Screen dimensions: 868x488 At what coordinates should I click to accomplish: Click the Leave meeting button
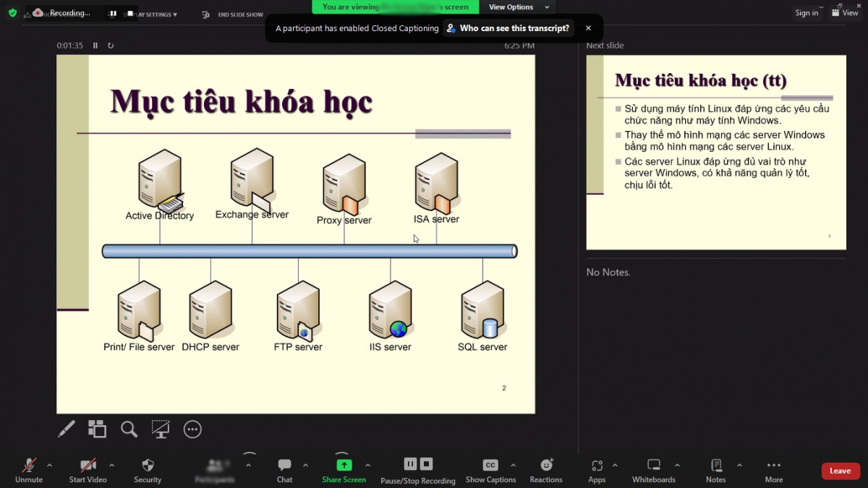pyautogui.click(x=841, y=471)
